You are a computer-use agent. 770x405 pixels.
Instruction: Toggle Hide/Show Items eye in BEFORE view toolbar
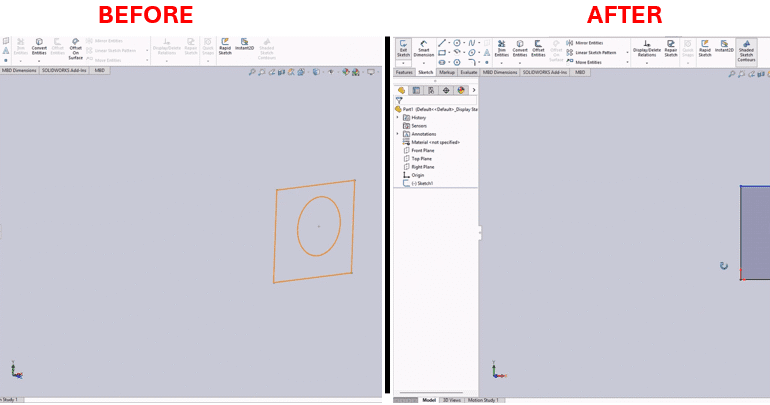(330, 72)
